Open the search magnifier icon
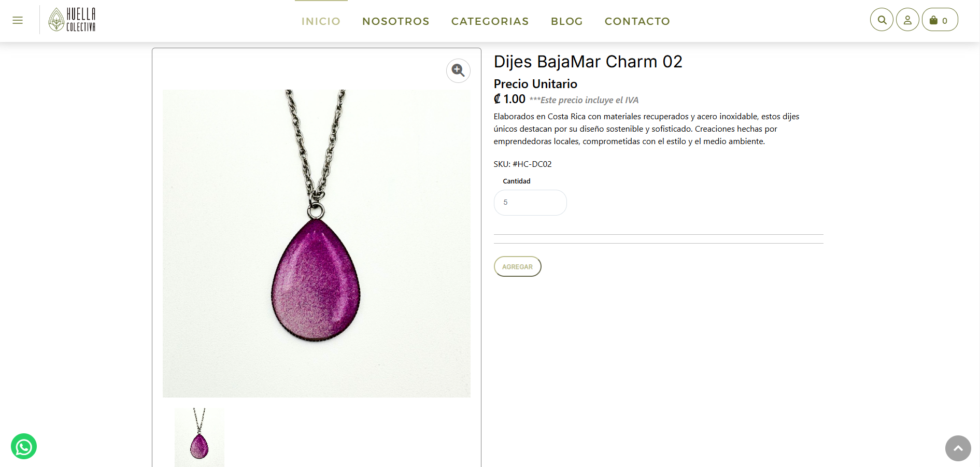The image size is (980, 467). coord(882,20)
